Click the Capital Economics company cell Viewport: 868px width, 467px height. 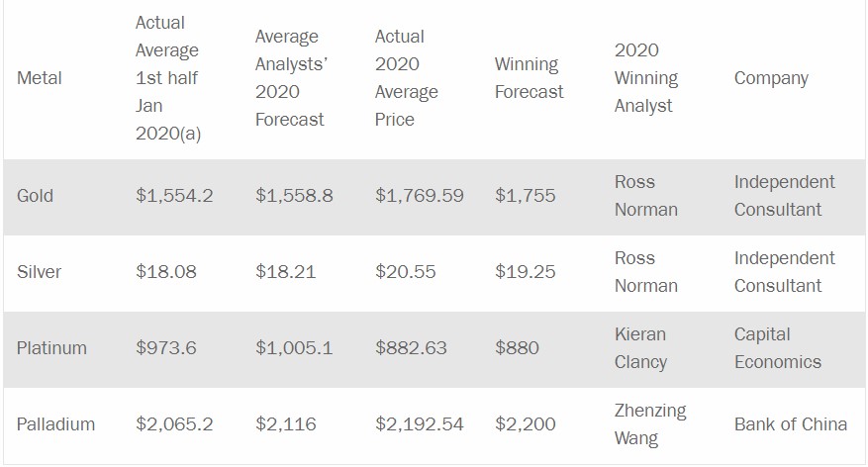point(778,348)
